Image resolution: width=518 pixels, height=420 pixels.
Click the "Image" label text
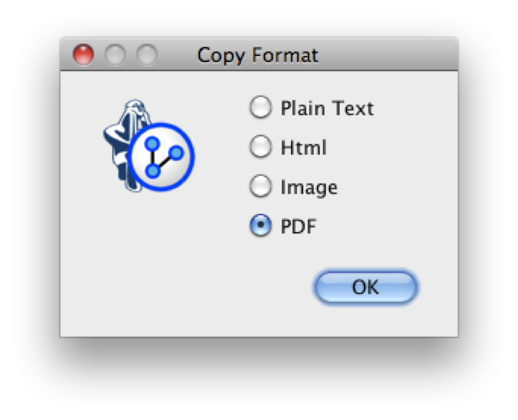click(308, 187)
